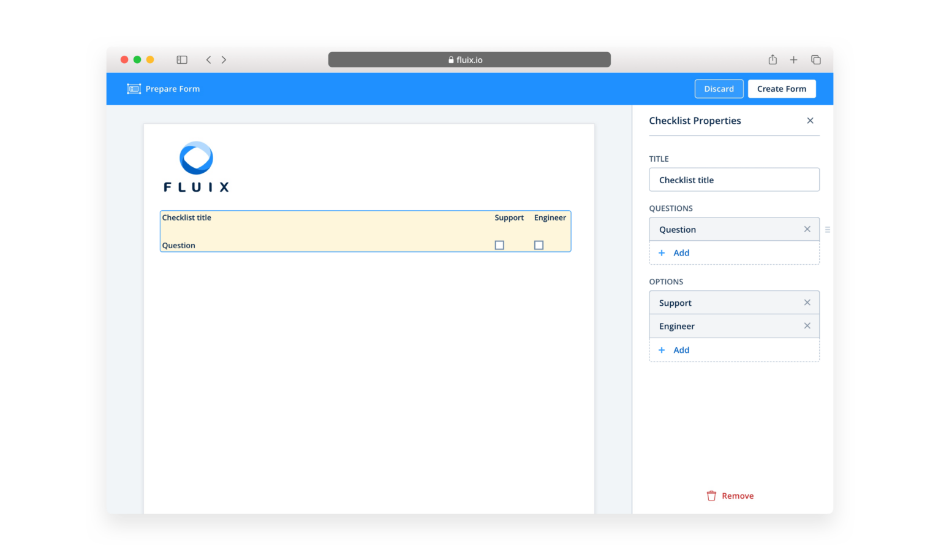Image resolution: width=941 pixels, height=560 pixels.
Task: Click the drag handle next to the Question row
Action: [828, 229]
